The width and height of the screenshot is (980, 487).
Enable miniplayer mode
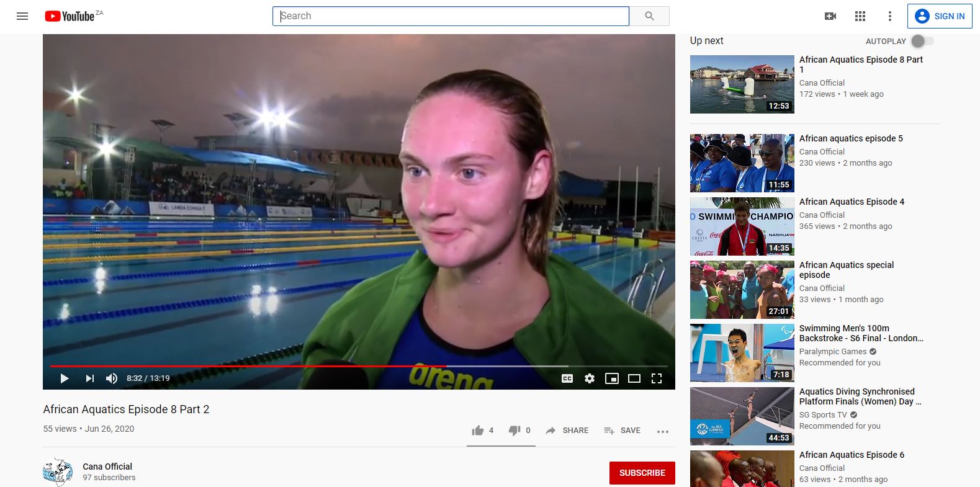[x=612, y=378]
